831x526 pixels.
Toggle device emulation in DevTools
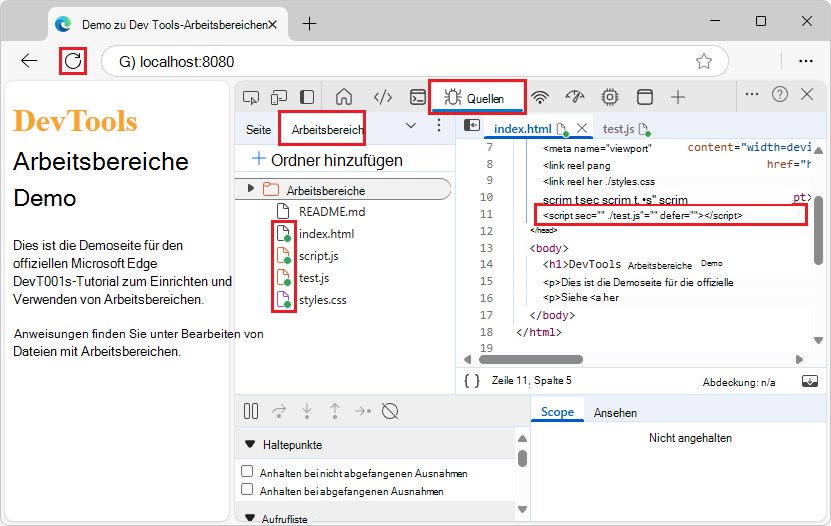279,97
